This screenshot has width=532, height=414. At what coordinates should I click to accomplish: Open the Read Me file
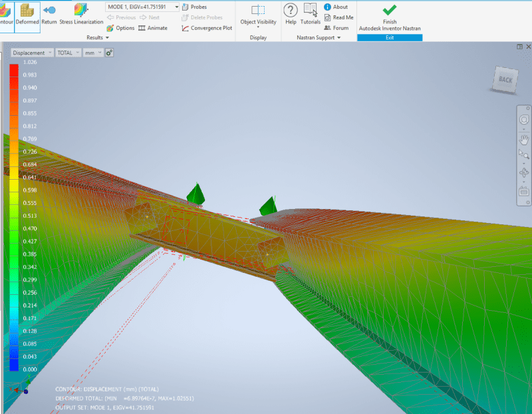[338, 17]
